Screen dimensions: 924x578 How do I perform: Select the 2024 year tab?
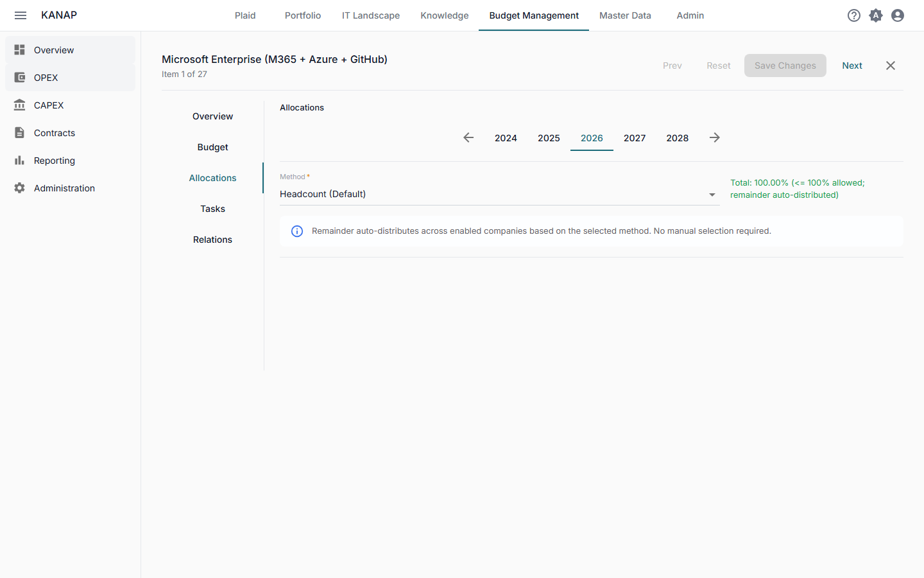pyautogui.click(x=506, y=138)
